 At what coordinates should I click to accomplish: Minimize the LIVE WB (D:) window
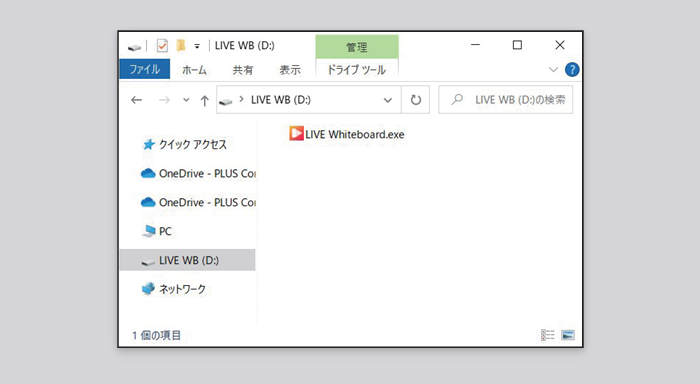tap(475, 45)
